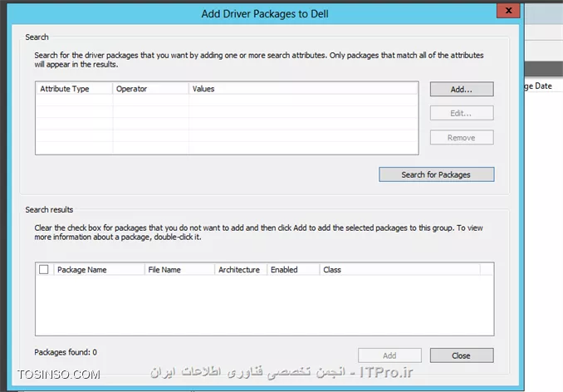Click the Date column in background window

(539, 86)
